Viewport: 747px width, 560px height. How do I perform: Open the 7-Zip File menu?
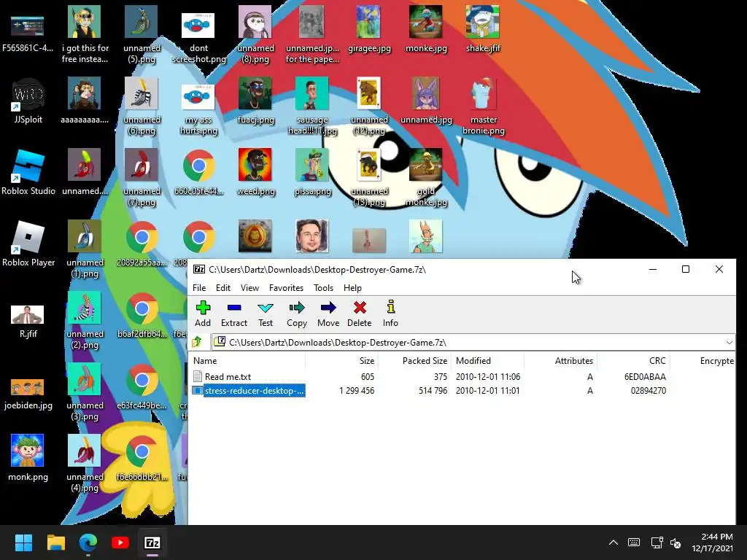[x=199, y=287]
